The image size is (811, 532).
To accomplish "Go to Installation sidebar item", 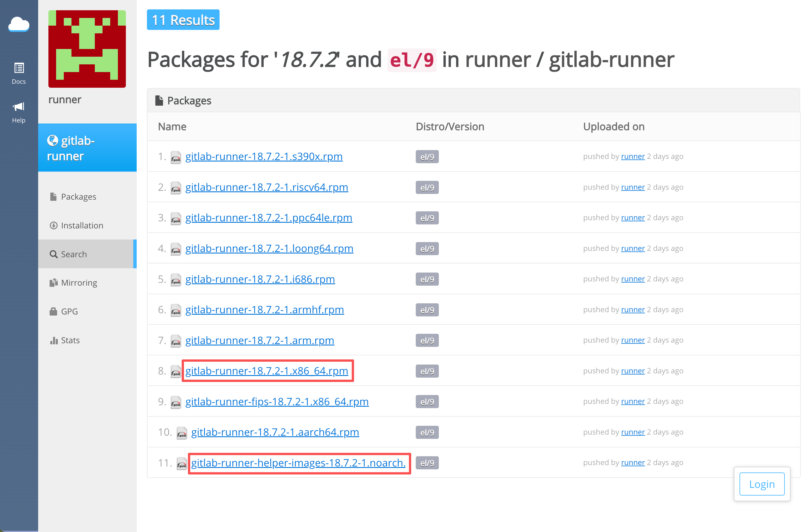I will pyautogui.click(x=82, y=225).
